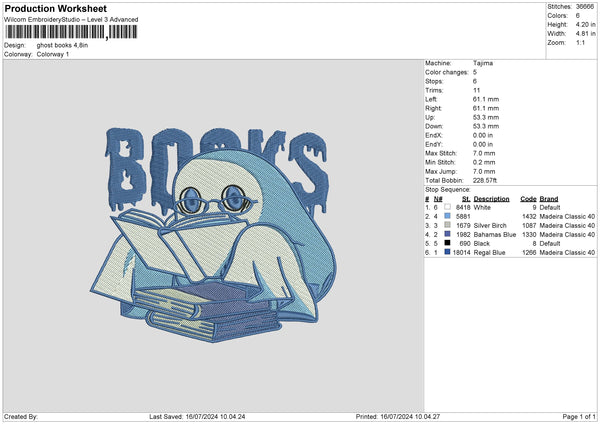Click the 'Colorway 1' value
600x424 pixels.
pyautogui.click(x=53, y=54)
